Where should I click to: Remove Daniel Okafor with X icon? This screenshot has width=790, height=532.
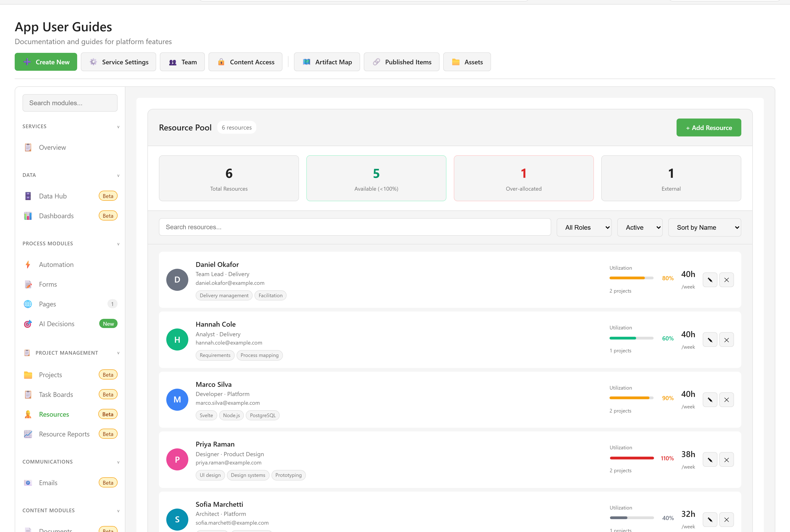pos(727,280)
